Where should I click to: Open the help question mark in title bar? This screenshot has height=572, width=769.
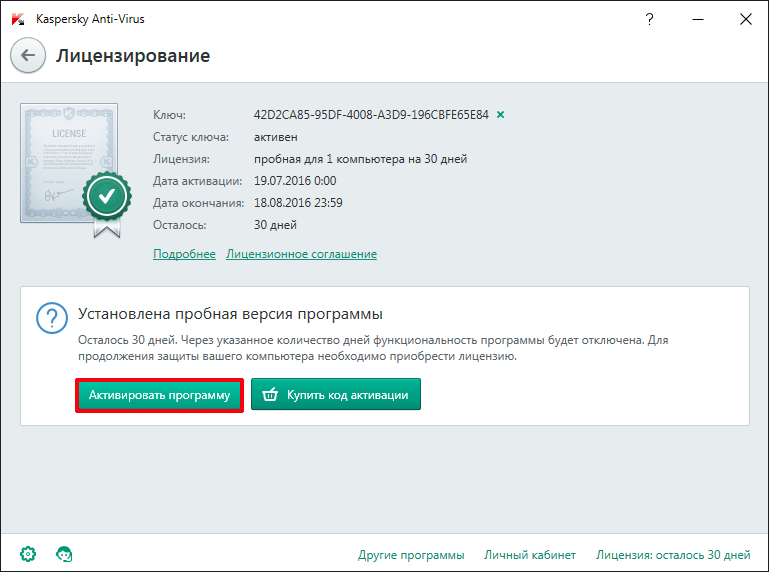point(649,19)
